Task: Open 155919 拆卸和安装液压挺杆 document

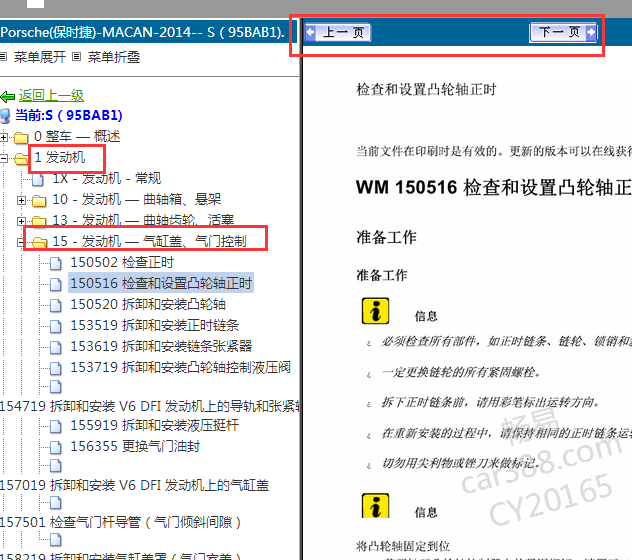Action: coord(155,425)
